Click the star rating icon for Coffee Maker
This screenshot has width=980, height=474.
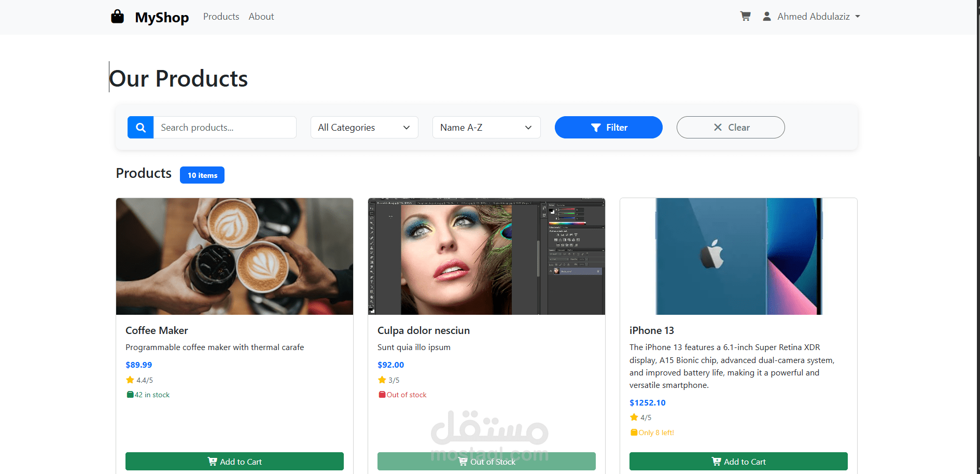[x=130, y=380]
